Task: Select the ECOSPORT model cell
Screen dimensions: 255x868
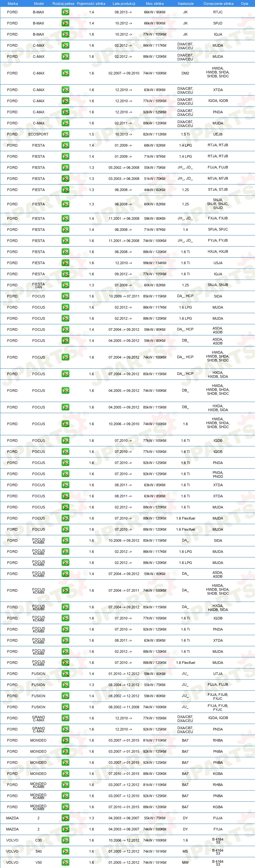Action: click(x=38, y=134)
